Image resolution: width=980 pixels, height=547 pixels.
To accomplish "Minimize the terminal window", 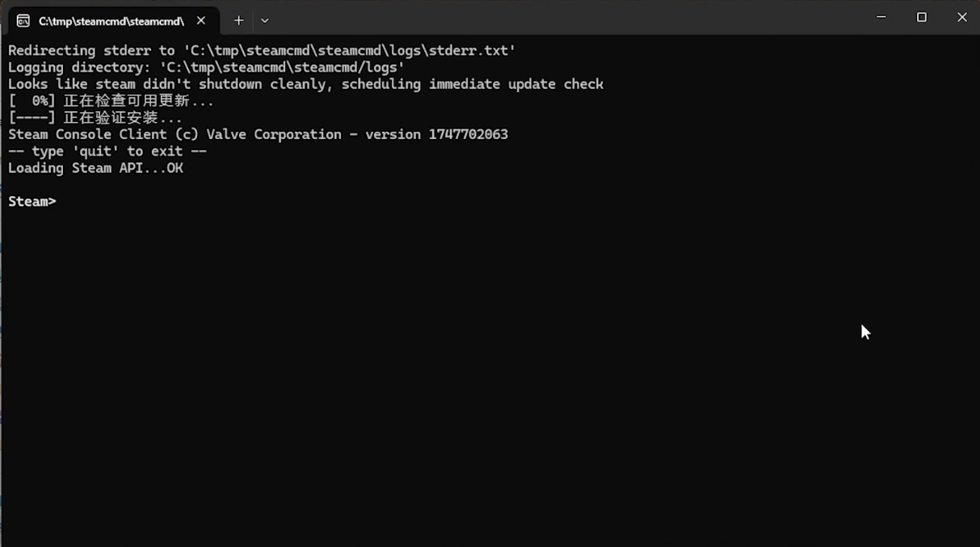I will point(881,17).
